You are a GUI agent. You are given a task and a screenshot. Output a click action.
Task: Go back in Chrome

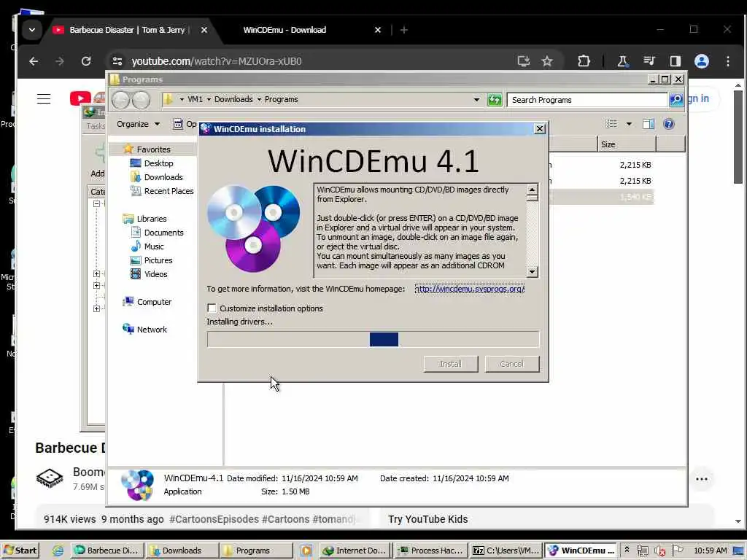(x=34, y=61)
